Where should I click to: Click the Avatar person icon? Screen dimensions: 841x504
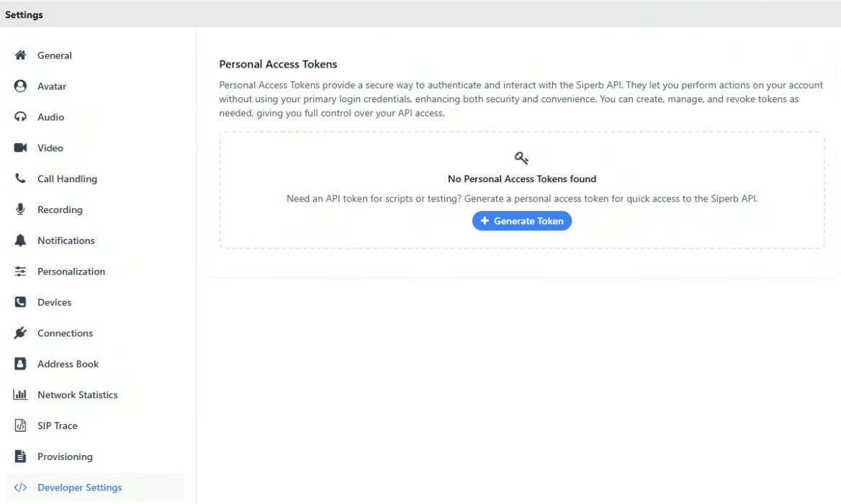20,86
